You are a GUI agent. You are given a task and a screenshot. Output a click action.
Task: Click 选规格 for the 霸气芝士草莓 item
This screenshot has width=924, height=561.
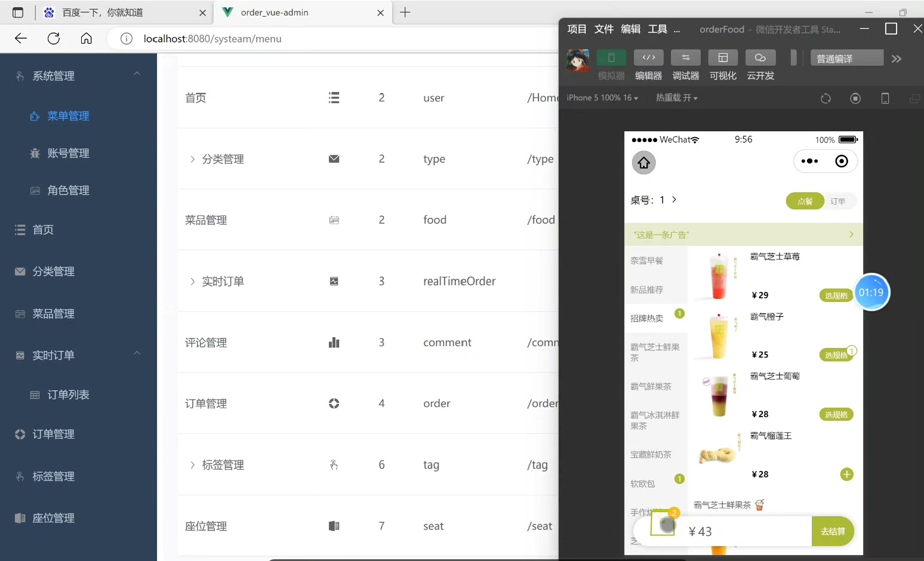click(x=836, y=295)
